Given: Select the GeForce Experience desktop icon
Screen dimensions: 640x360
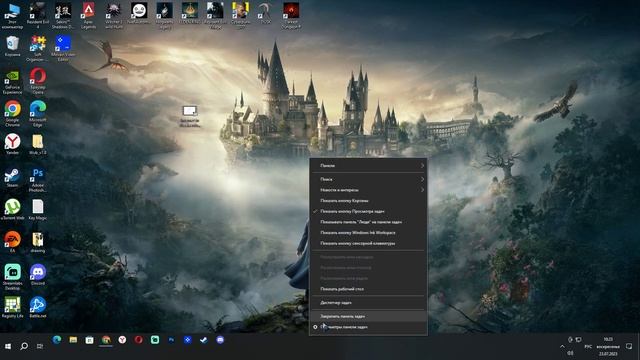Looking at the screenshot, I should coord(12,82).
